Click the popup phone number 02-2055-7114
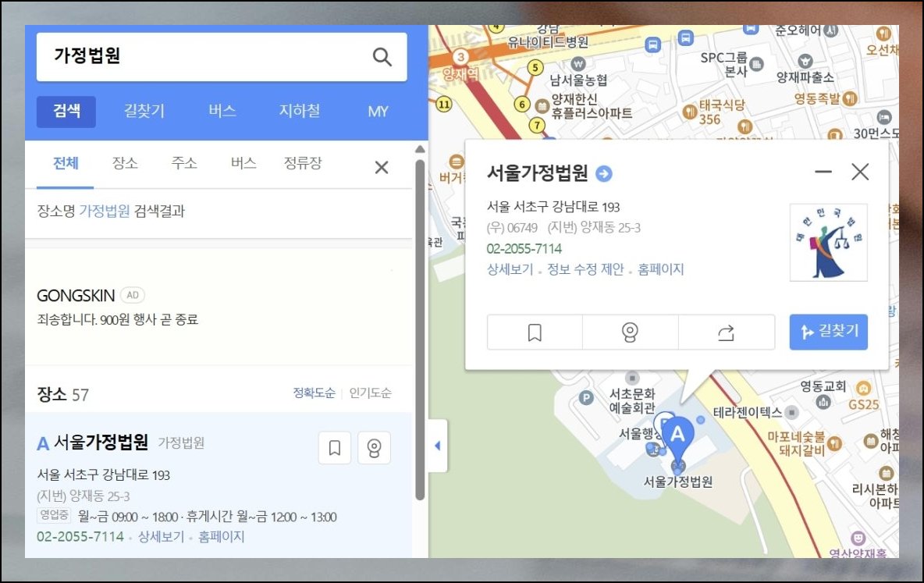Screen dimensions: 924x583 [524, 249]
